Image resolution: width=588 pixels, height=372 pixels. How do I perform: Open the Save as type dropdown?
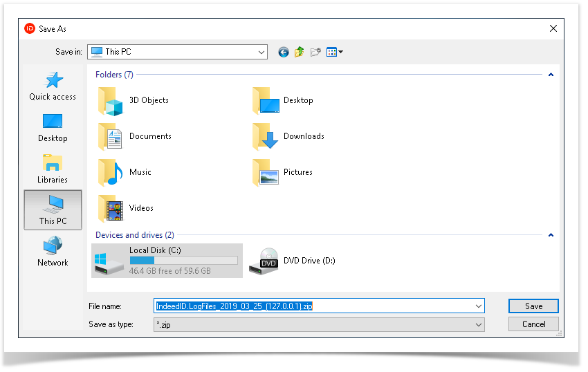(x=478, y=324)
